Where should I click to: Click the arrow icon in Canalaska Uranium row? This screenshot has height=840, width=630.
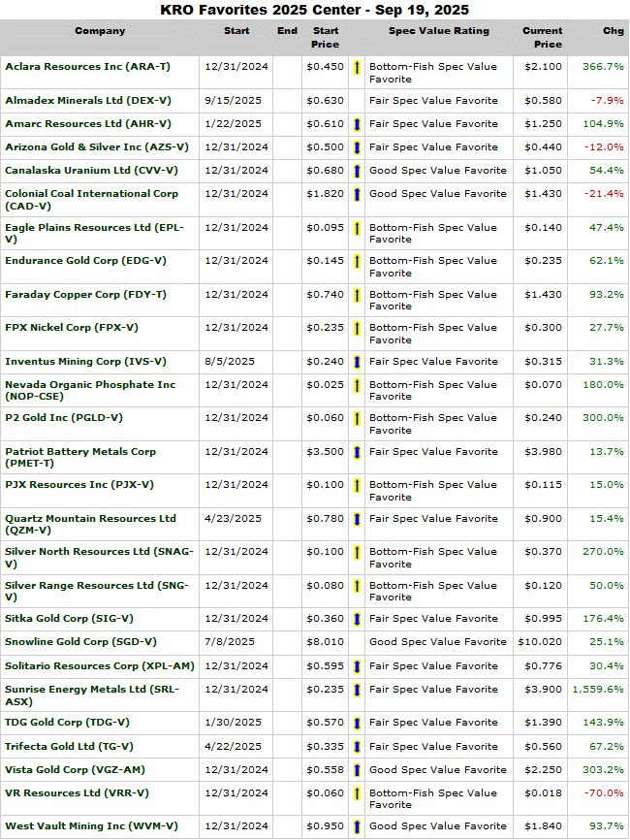357,172
